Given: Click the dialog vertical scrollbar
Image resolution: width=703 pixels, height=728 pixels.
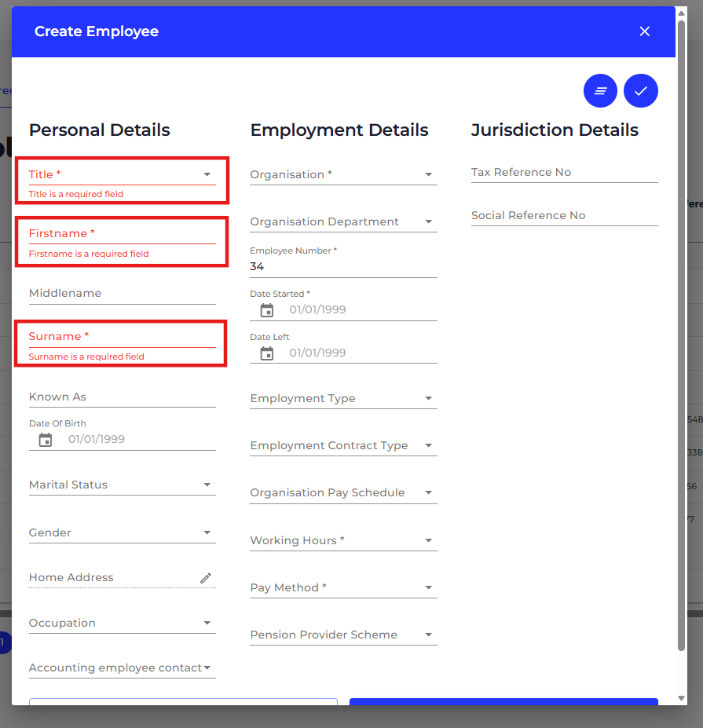Looking at the screenshot, I should pyautogui.click(x=681, y=335).
